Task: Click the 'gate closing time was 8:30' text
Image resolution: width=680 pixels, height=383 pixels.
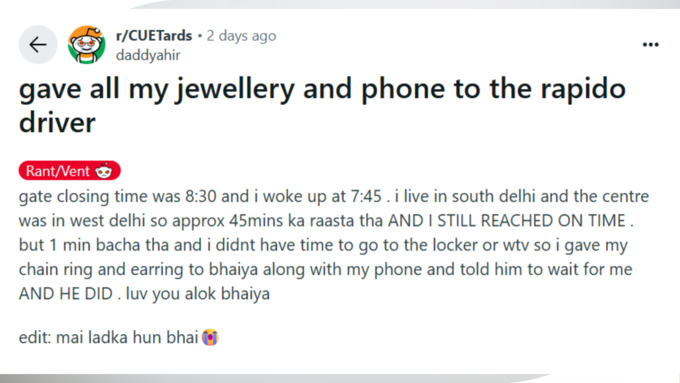Action: 118,196
